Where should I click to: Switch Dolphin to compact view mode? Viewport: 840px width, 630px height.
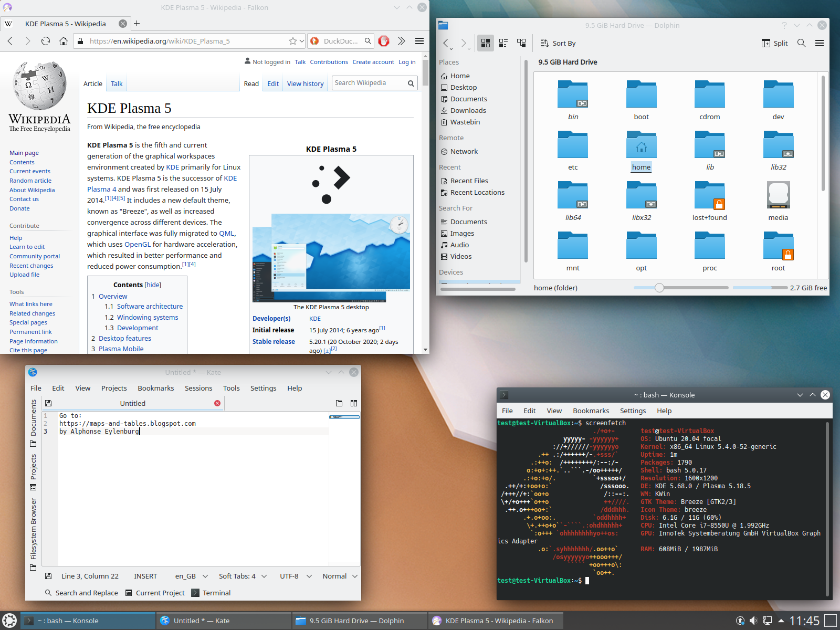(503, 43)
